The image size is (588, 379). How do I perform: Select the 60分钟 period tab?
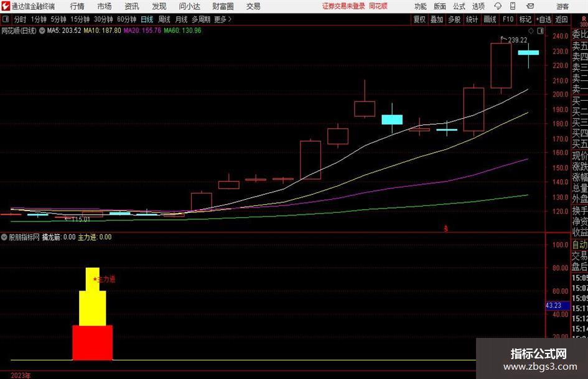(x=127, y=19)
